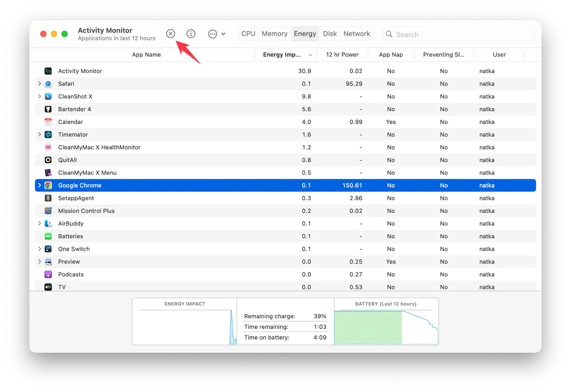Switch to the Network tab
This screenshot has width=571, height=392.
pyautogui.click(x=357, y=34)
